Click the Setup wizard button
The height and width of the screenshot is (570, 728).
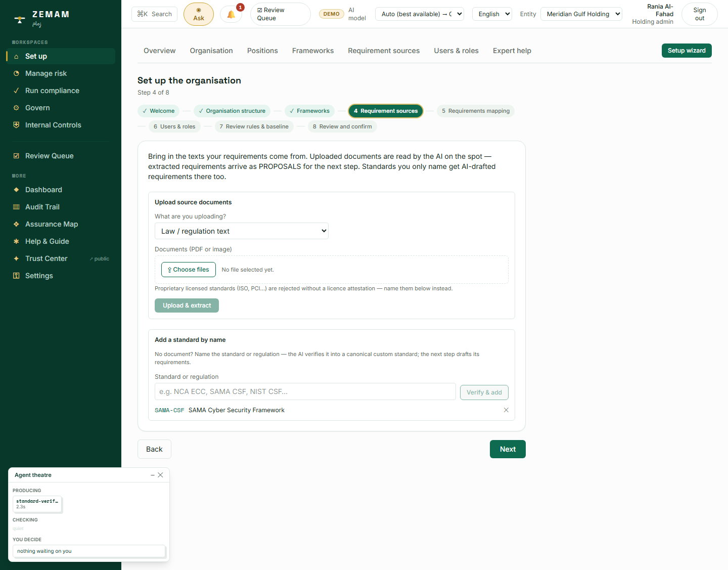tap(687, 51)
